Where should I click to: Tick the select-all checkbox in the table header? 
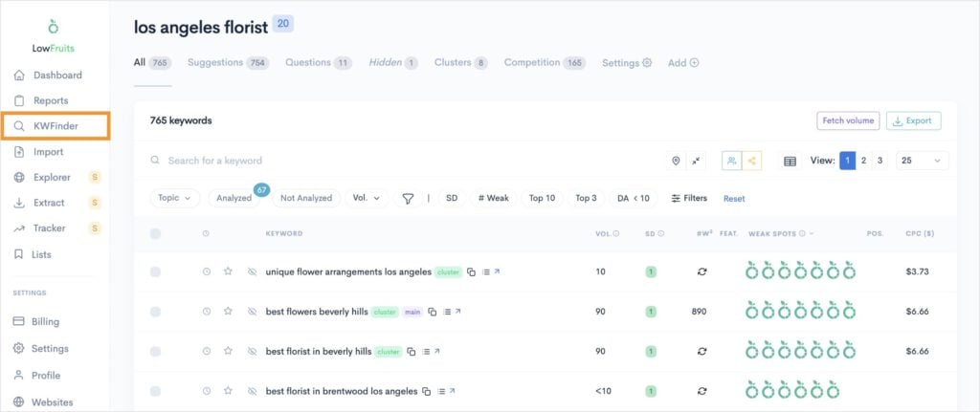[x=155, y=233]
